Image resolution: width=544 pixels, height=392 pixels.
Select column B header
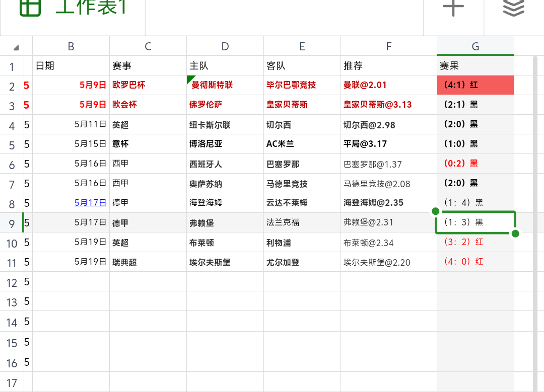tap(71, 46)
